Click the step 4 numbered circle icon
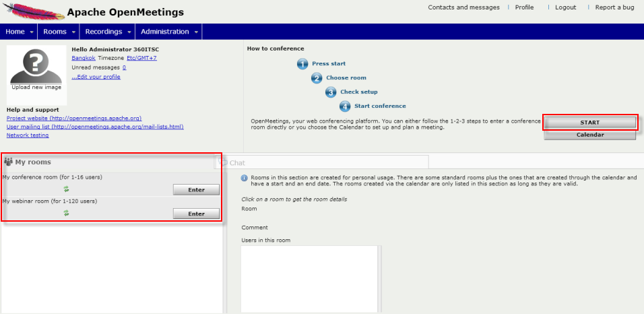 tap(345, 106)
